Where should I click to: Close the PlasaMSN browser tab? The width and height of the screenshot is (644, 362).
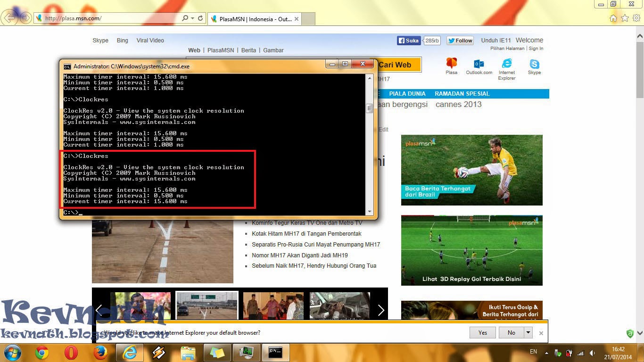[297, 19]
